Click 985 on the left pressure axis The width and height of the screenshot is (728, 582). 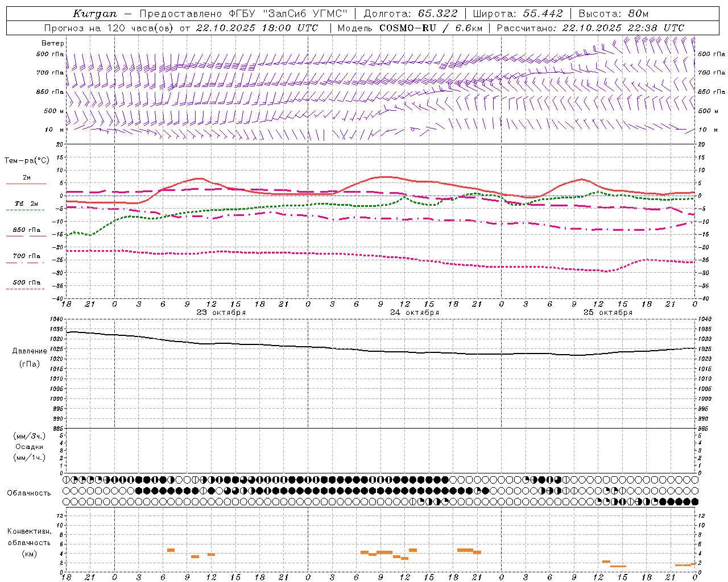[59, 429]
